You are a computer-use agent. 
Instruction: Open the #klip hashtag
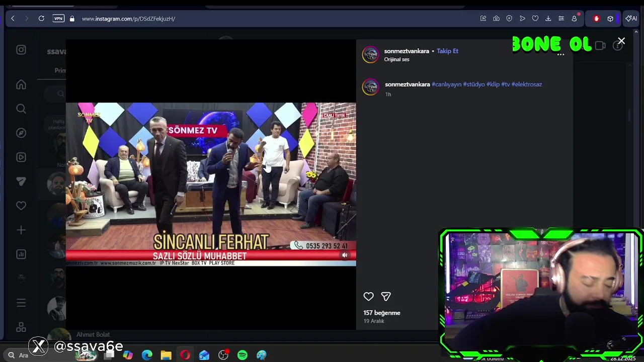coord(493,84)
